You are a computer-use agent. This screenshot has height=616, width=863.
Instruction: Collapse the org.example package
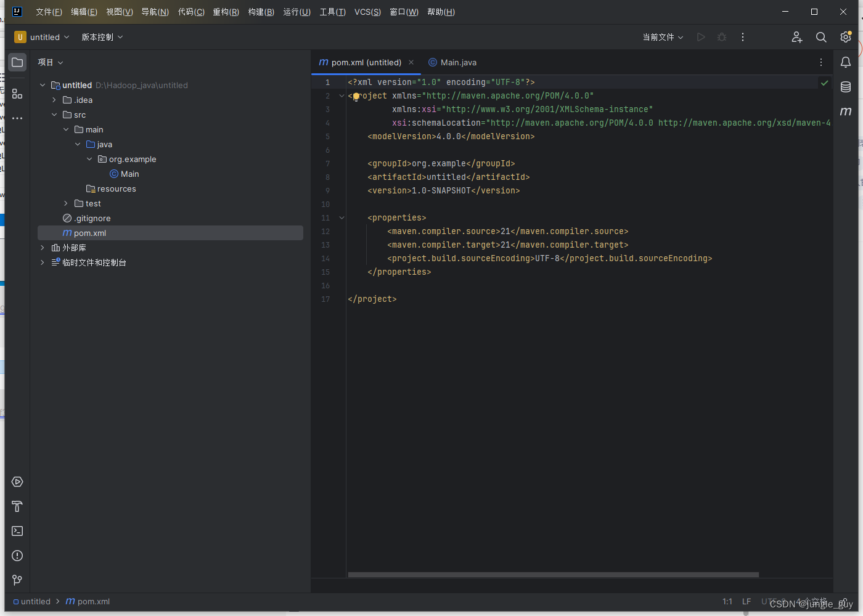tap(89, 159)
